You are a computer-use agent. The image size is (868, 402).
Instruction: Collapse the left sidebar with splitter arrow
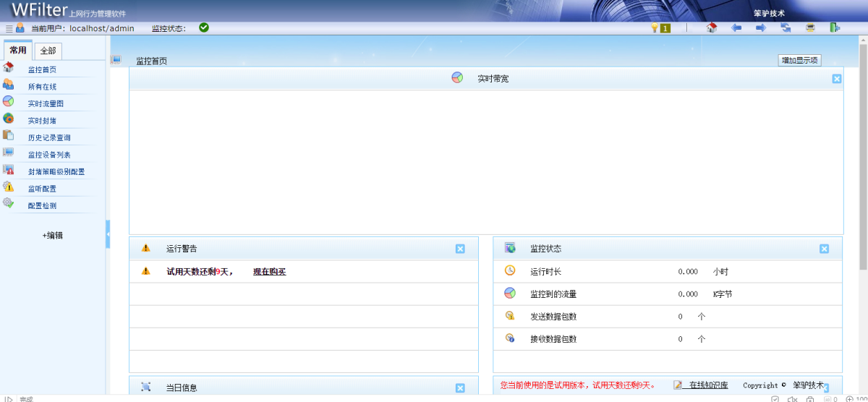(x=108, y=234)
